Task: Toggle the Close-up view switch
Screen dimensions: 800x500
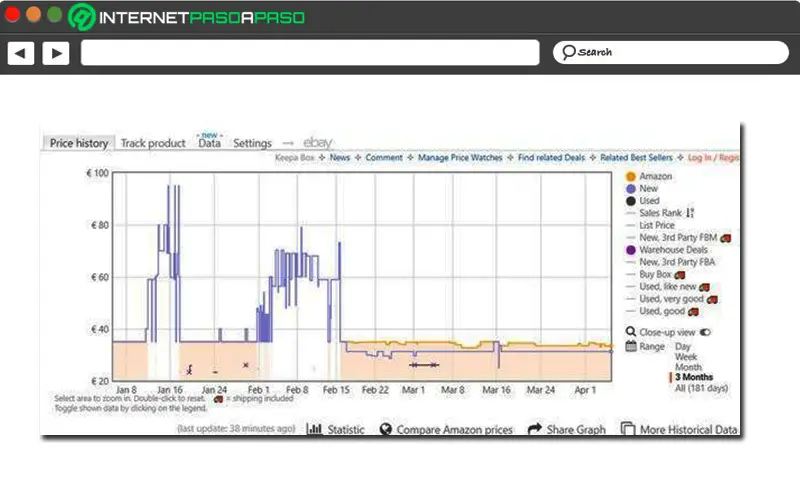Action: click(705, 332)
